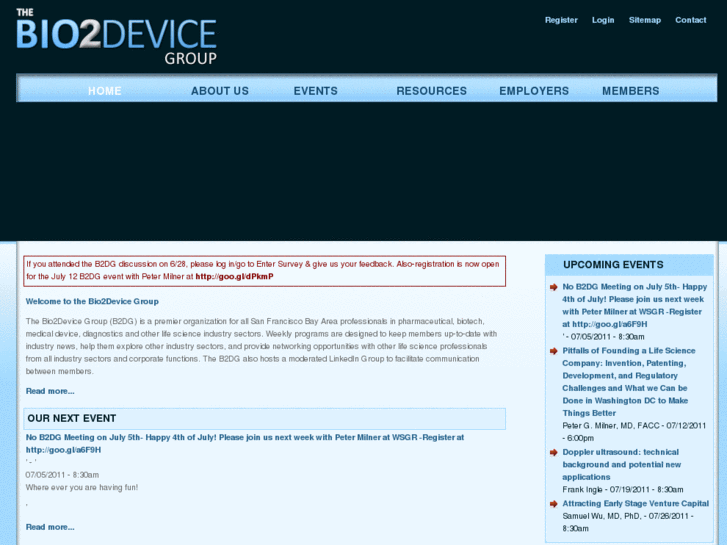This screenshot has width=727, height=545.
Task: Open the EMPLOYERS menu
Action: pyautogui.click(x=534, y=91)
